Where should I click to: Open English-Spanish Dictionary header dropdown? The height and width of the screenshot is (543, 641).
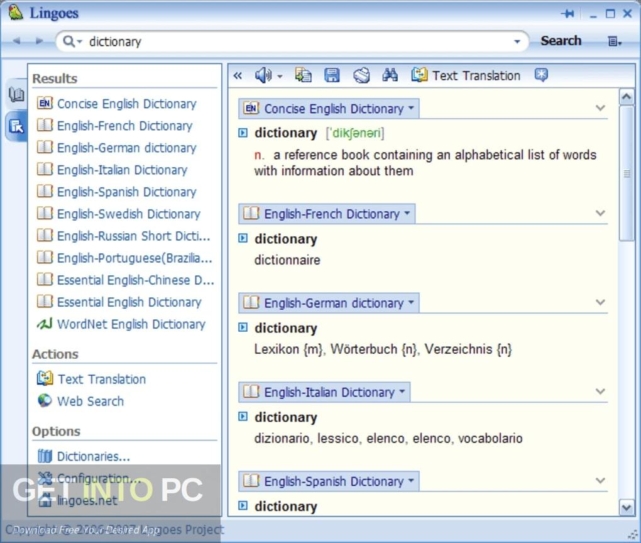click(x=411, y=481)
